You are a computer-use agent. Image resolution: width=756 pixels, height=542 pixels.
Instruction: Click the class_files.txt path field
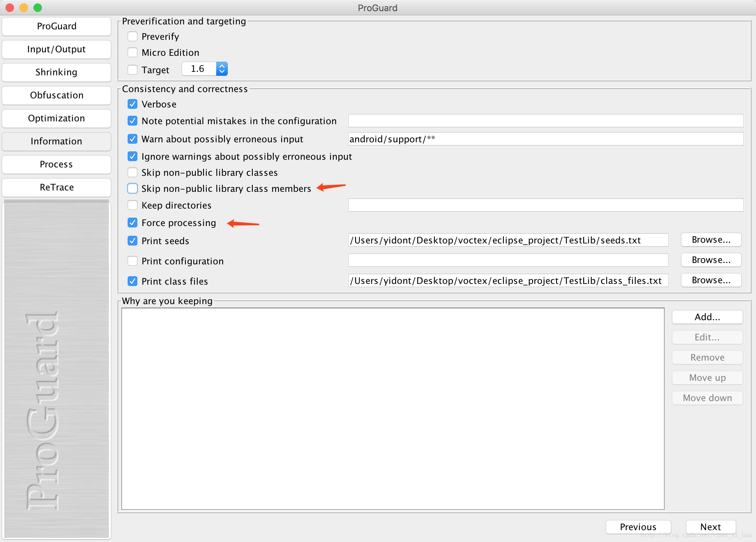pyautogui.click(x=508, y=281)
